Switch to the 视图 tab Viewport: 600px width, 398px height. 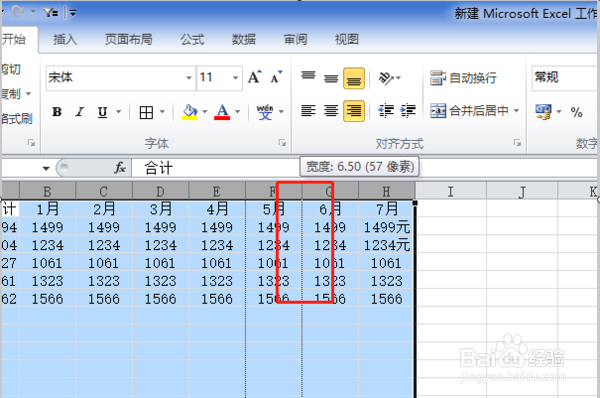click(347, 39)
